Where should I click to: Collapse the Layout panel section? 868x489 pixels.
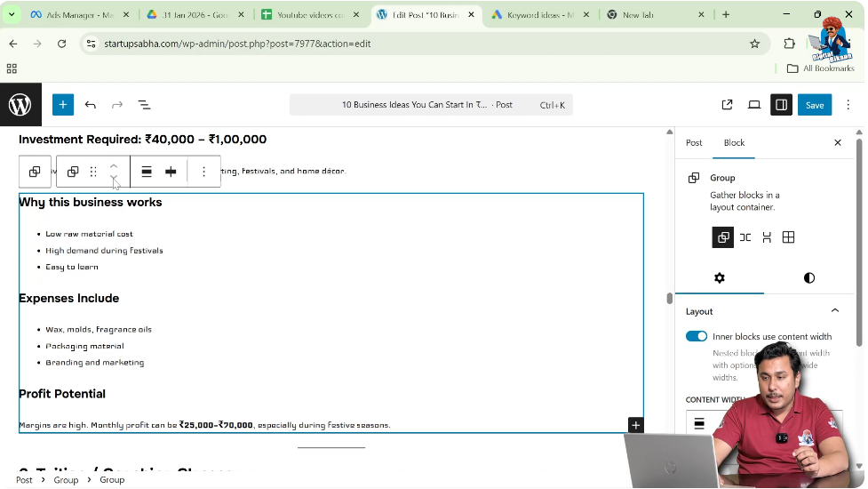tap(834, 311)
